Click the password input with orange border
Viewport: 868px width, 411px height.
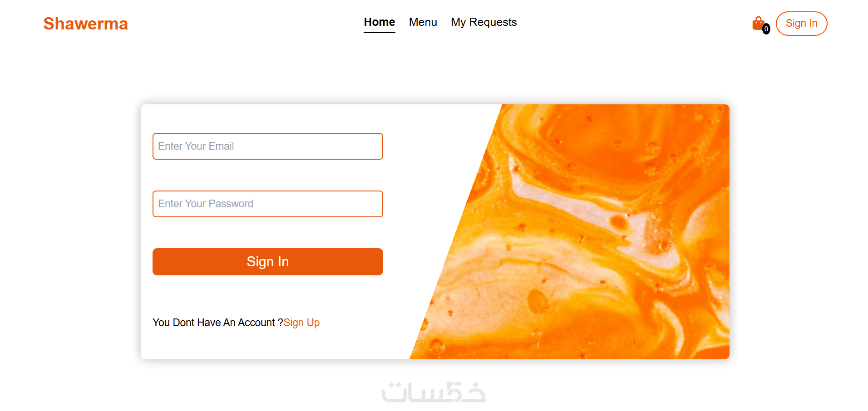(268, 204)
